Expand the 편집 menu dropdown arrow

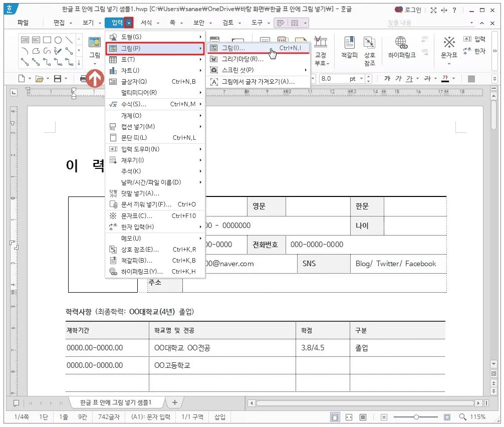click(71, 23)
